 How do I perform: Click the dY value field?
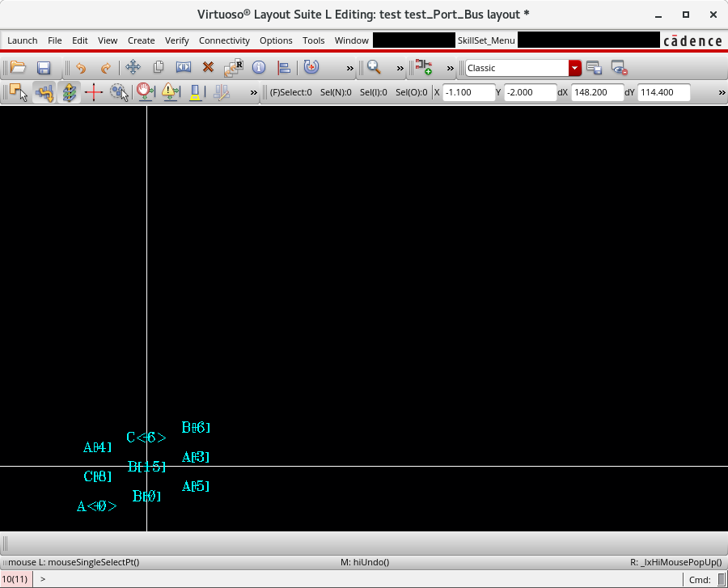click(x=664, y=92)
